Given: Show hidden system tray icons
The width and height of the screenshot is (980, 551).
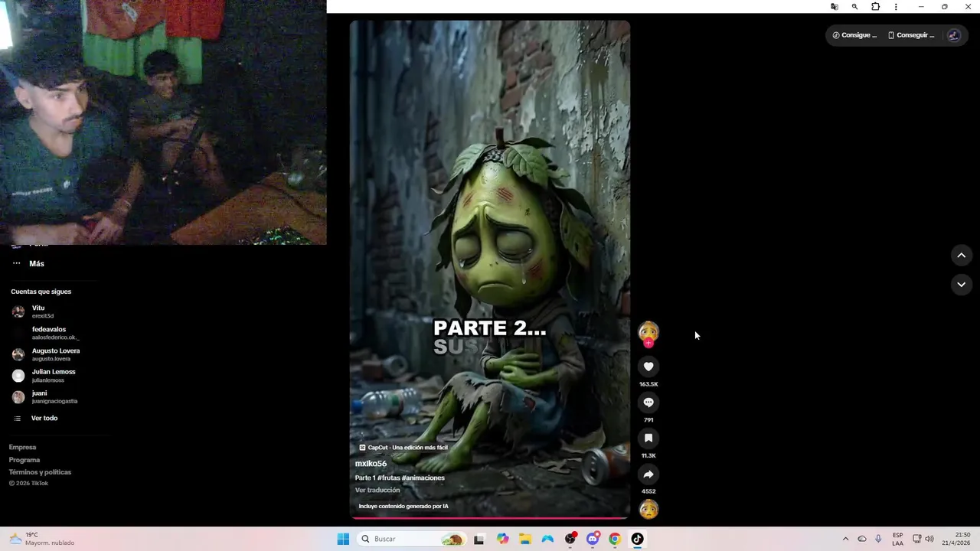Looking at the screenshot, I should tap(845, 539).
